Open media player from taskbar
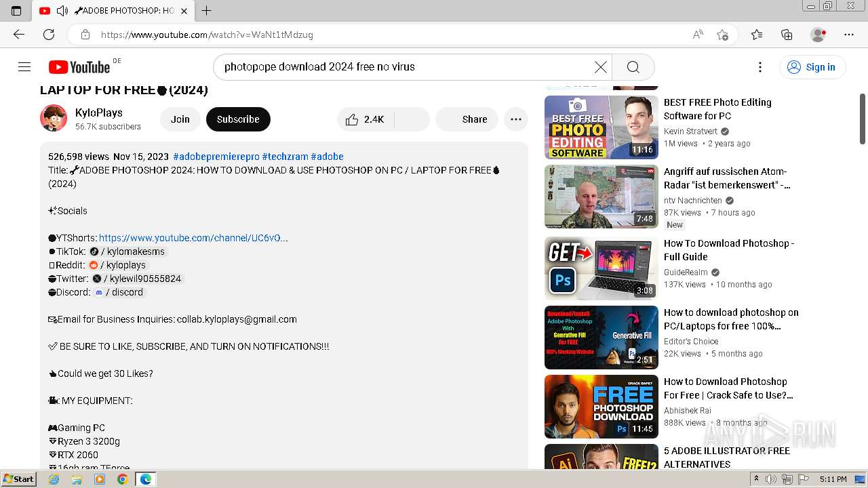The image size is (868, 488). point(100,479)
